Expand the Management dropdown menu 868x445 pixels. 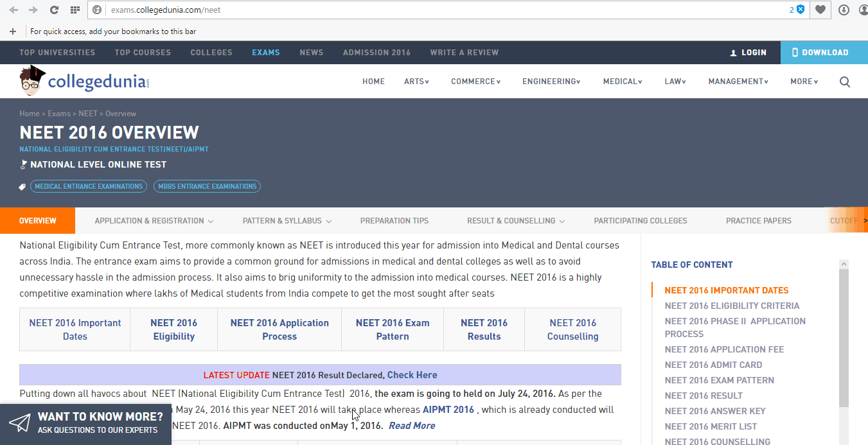pyautogui.click(x=738, y=82)
